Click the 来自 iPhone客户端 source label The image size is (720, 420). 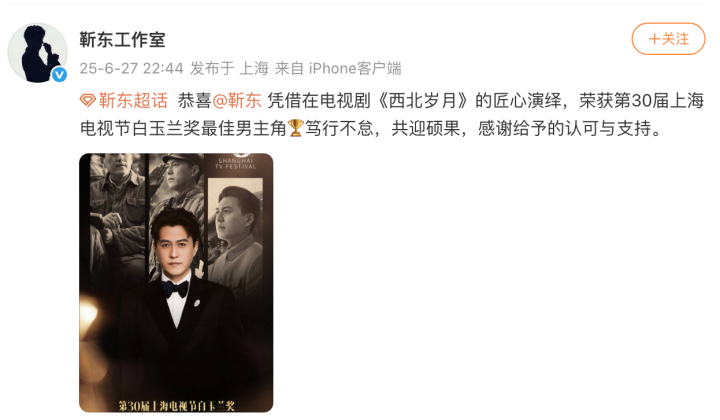click(x=338, y=68)
